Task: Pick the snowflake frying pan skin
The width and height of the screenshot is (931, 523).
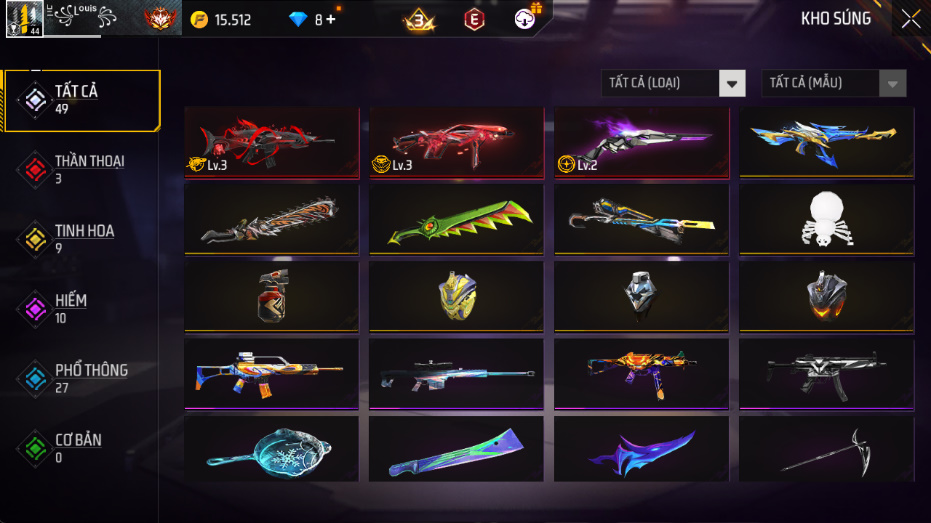Action: tap(271, 448)
